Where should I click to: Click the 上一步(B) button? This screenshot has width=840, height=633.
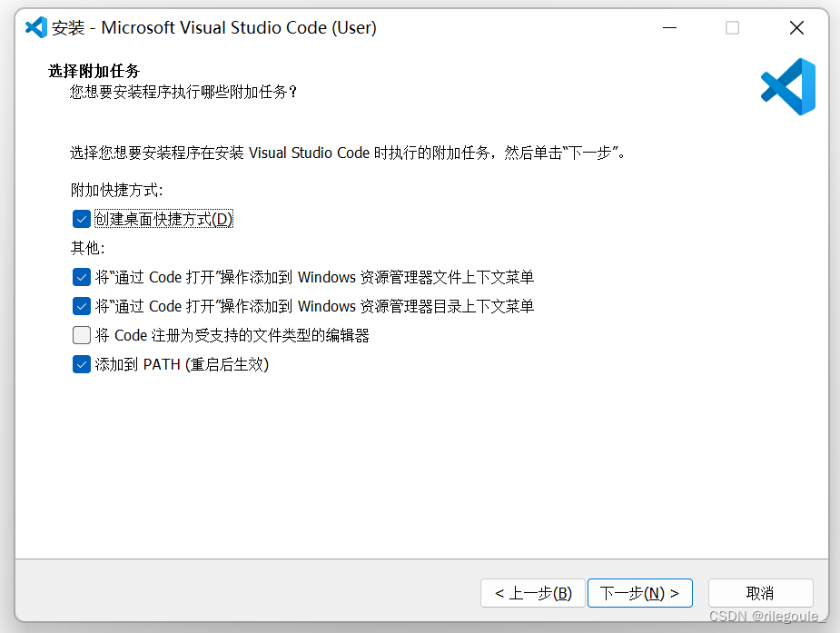point(533,593)
